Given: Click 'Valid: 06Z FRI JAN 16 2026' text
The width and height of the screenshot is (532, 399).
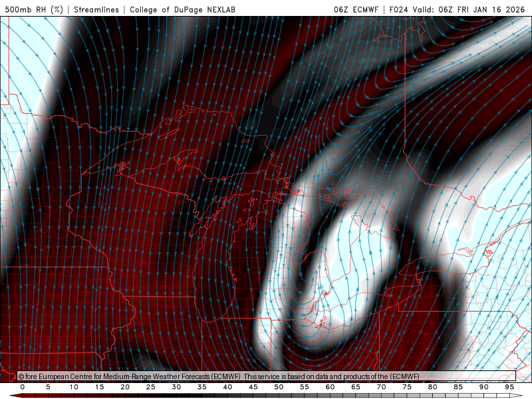Looking at the screenshot, I should [x=469, y=9].
